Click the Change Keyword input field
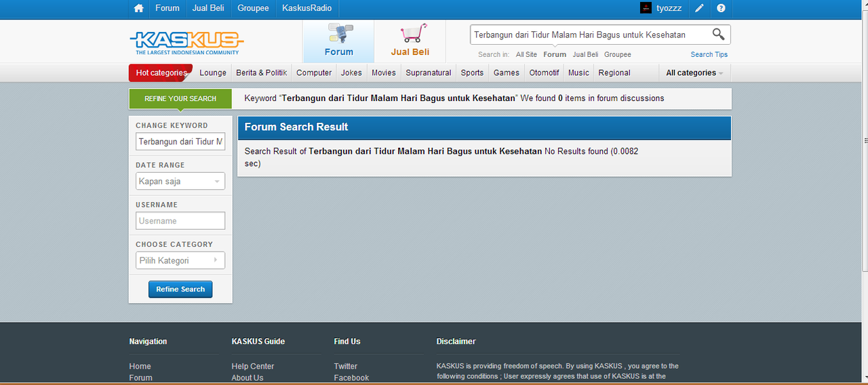This screenshot has width=868, height=385. pyautogui.click(x=180, y=142)
